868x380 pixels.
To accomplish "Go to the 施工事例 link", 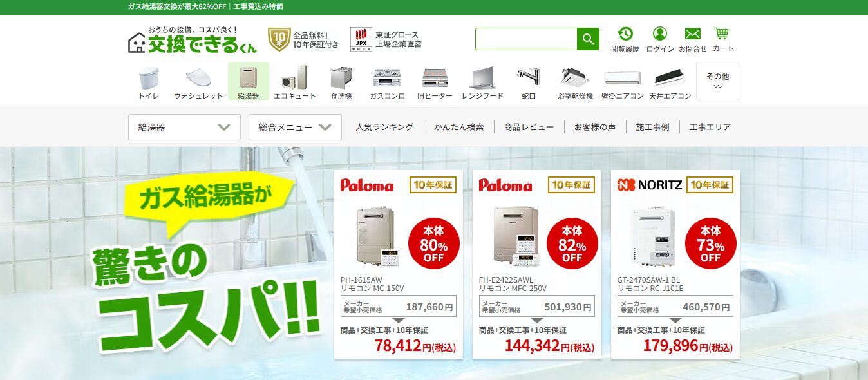I will [x=652, y=127].
